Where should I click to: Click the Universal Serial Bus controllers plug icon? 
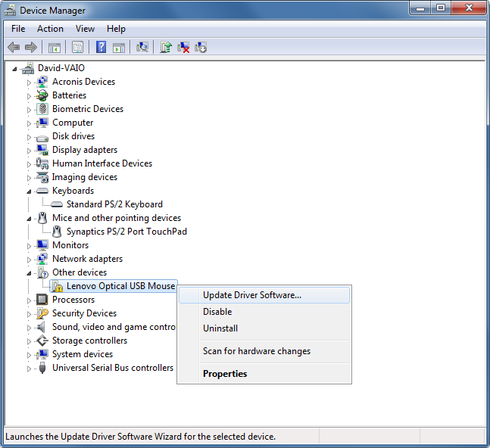point(42,368)
